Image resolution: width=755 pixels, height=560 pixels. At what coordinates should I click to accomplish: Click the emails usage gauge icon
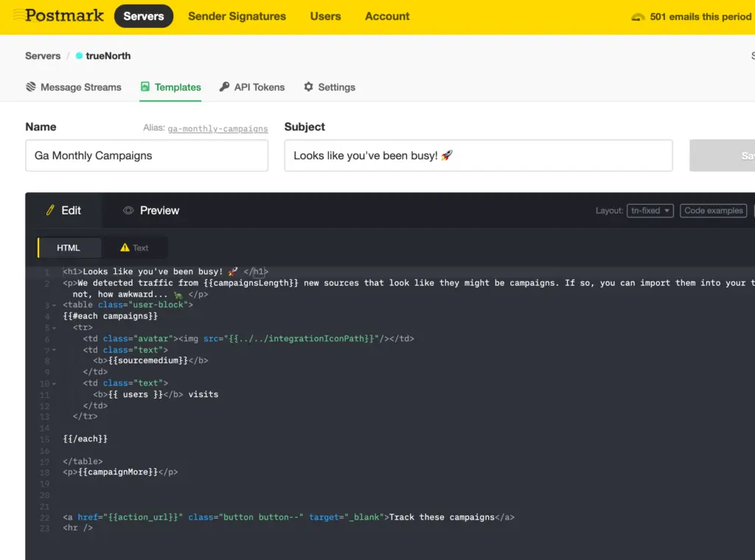click(x=638, y=17)
